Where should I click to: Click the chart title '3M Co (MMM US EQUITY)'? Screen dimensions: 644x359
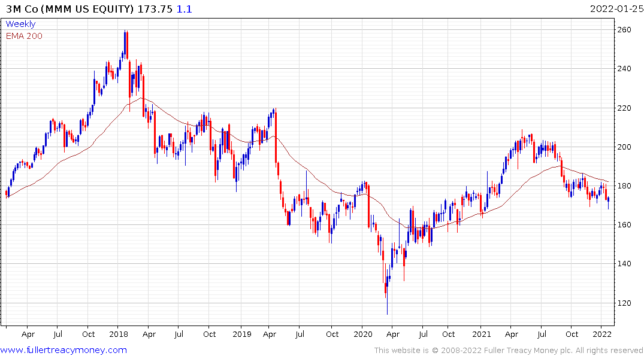[x=70, y=9]
